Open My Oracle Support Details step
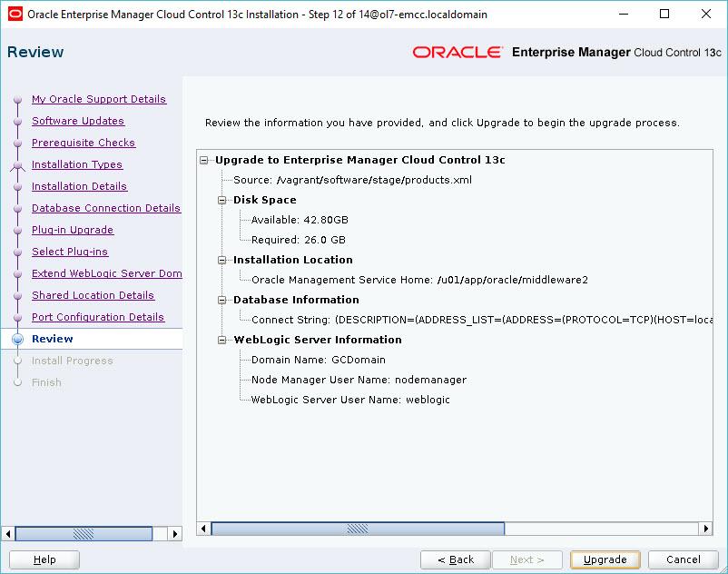Viewport: 728px width, 574px height. coord(99,99)
